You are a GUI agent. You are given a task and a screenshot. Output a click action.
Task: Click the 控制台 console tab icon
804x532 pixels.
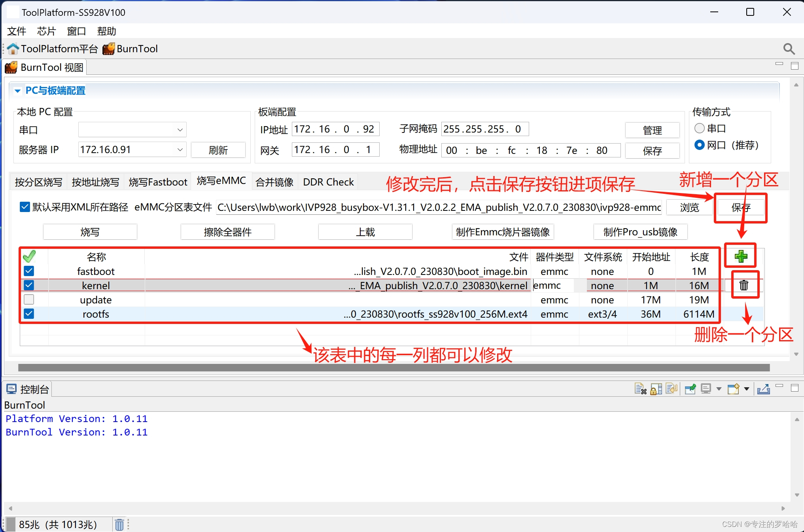pos(11,389)
